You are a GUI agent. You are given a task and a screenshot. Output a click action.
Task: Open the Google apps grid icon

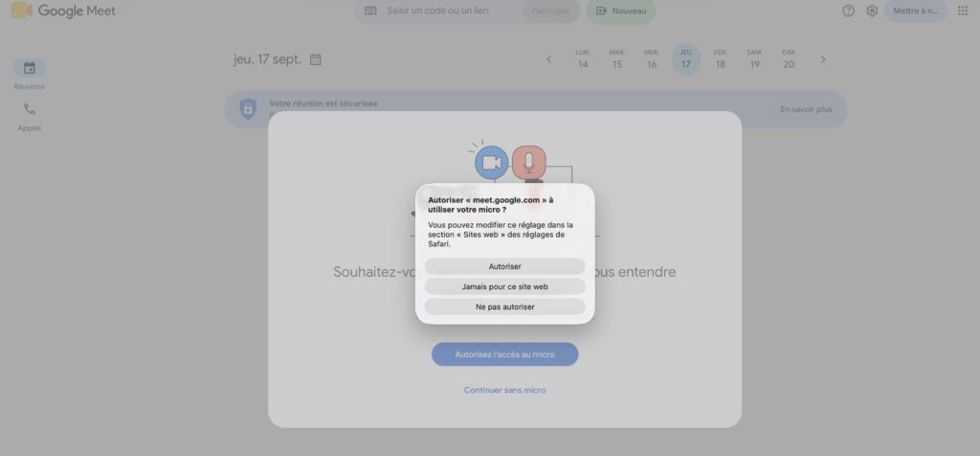(963, 11)
